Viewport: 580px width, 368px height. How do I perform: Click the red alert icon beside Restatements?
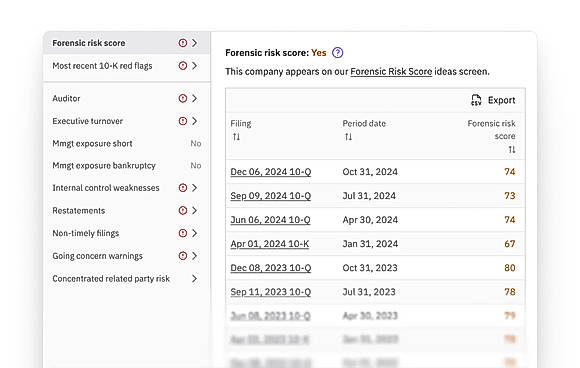183,210
